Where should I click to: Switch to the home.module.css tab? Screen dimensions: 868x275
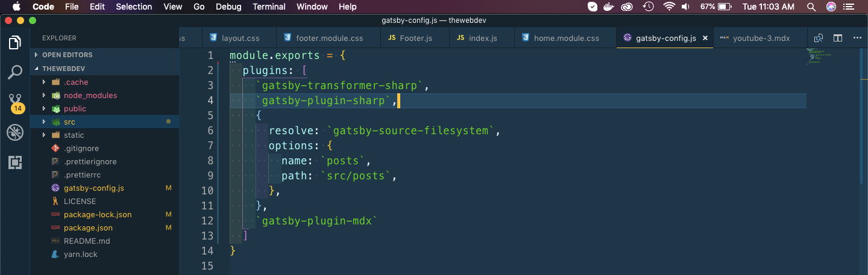click(566, 38)
